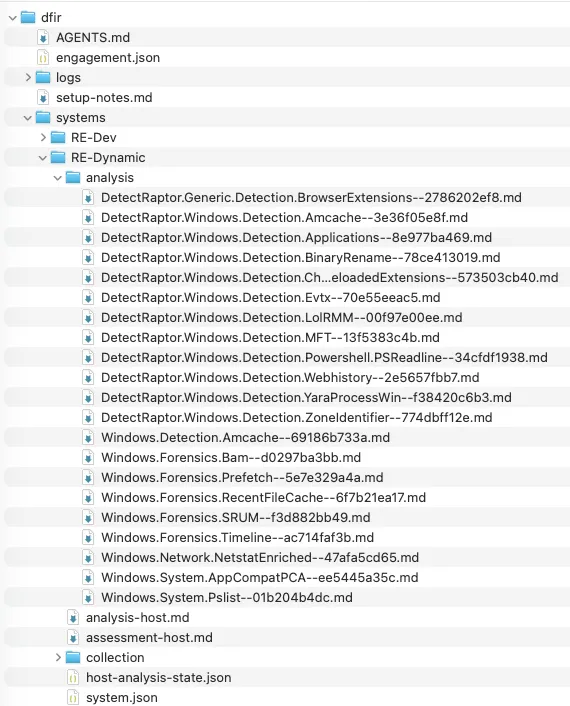Image resolution: width=570 pixels, height=706 pixels.
Task: Select DetectRaptor.Windows.Detection.ZoneIdentifier--774dbff12e.md
Action: (x=296, y=417)
